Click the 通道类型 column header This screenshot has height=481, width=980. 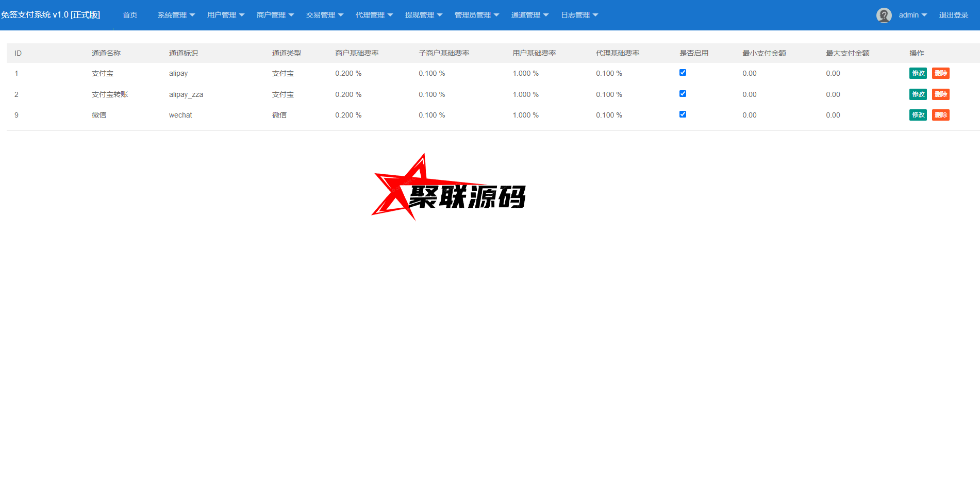[x=287, y=53]
